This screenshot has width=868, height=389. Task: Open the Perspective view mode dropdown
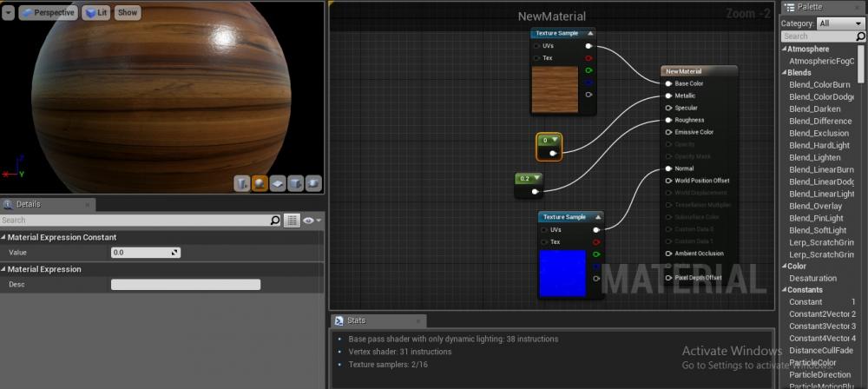[47, 13]
